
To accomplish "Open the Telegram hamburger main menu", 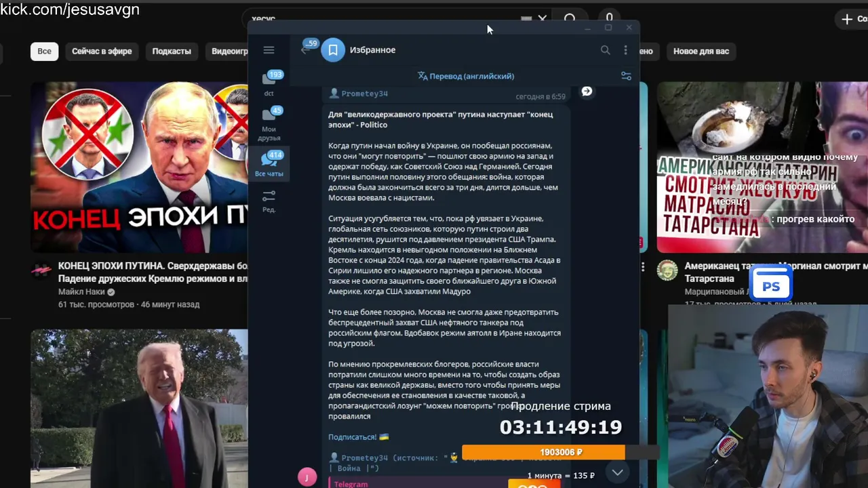I will coord(269,49).
